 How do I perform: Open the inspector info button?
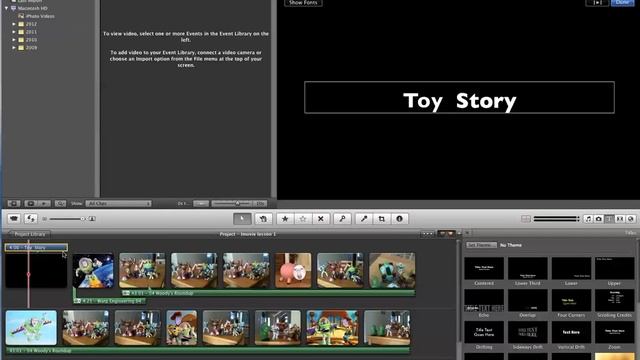pos(400,219)
